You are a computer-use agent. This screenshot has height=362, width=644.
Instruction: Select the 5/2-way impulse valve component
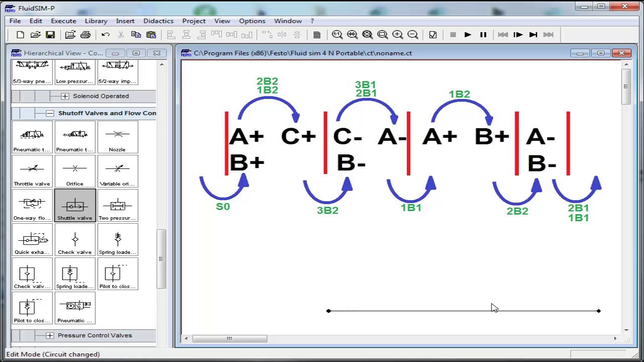117,72
